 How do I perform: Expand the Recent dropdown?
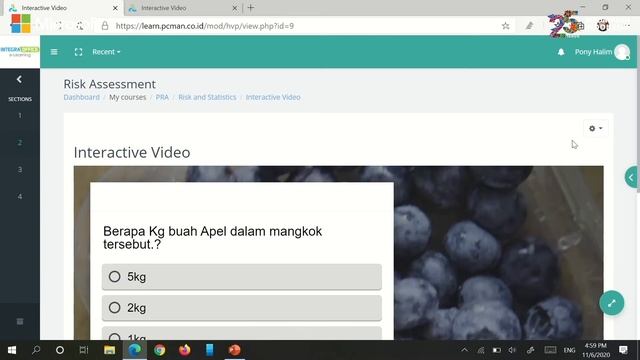(106, 52)
